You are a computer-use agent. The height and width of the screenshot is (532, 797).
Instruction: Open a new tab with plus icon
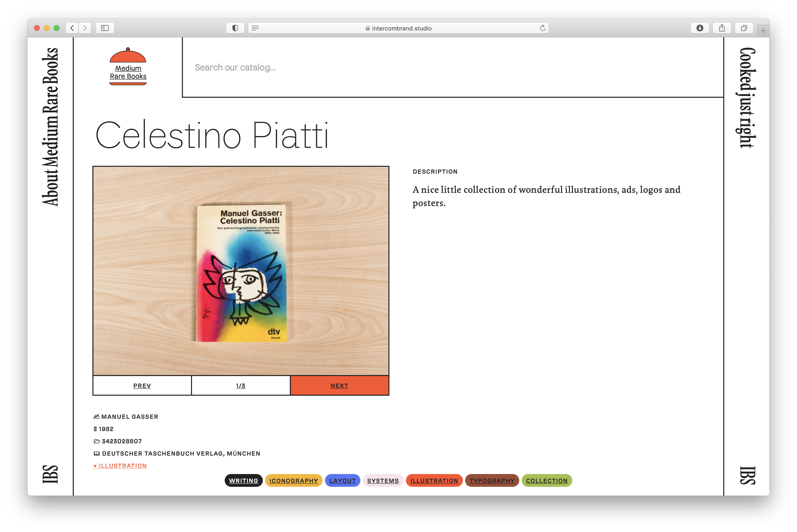coord(763,31)
